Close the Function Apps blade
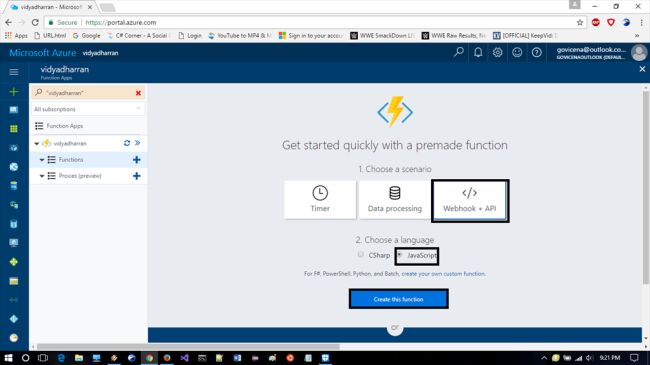This screenshot has height=365, width=650. coord(642,69)
